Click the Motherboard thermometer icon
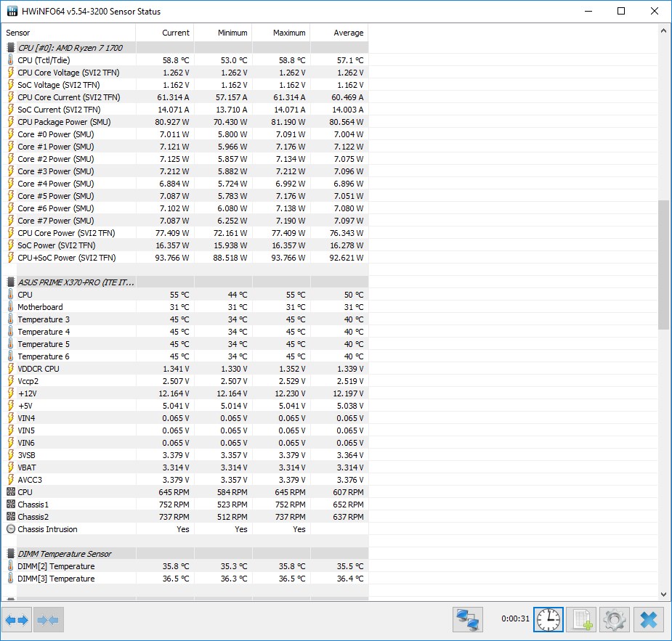Screen dimensions: 672x641 (11, 307)
